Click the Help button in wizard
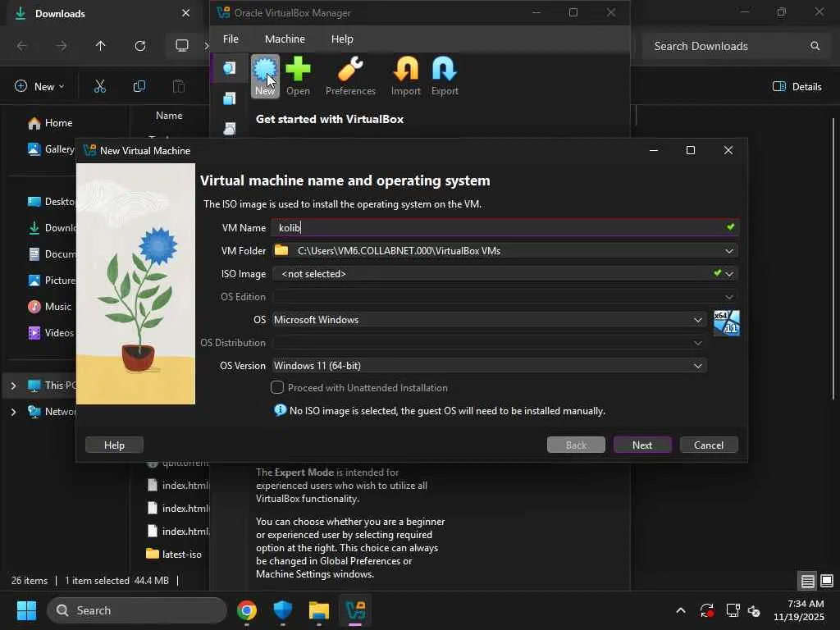840x630 pixels. click(x=114, y=445)
